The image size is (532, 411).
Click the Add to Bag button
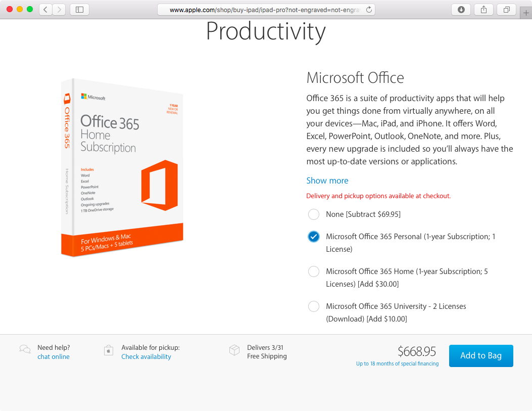click(x=481, y=356)
